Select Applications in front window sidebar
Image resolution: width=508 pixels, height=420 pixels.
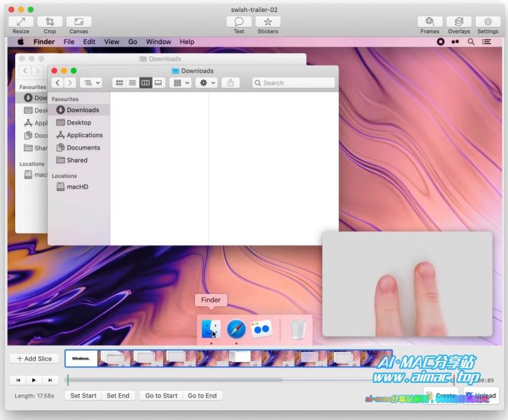(x=78, y=135)
